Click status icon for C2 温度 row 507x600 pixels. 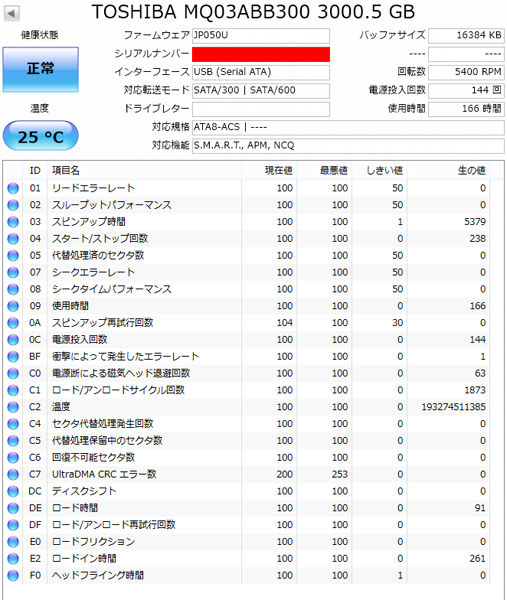13,407
